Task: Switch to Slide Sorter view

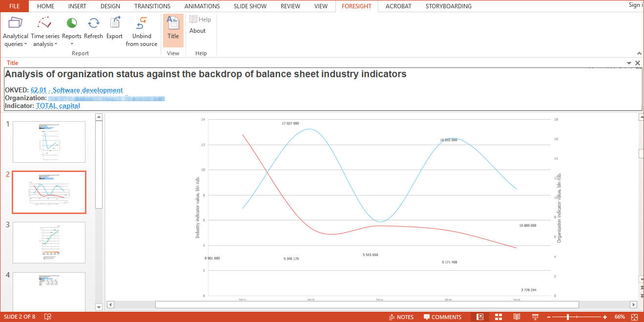Action: [499, 317]
